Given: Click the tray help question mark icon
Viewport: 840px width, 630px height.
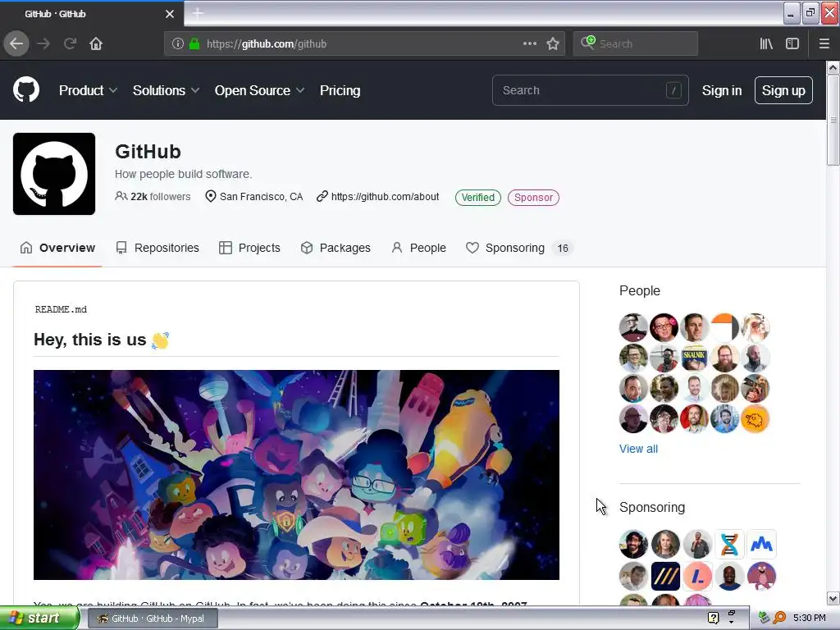Looking at the screenshot, I should (x=713, y=618).
